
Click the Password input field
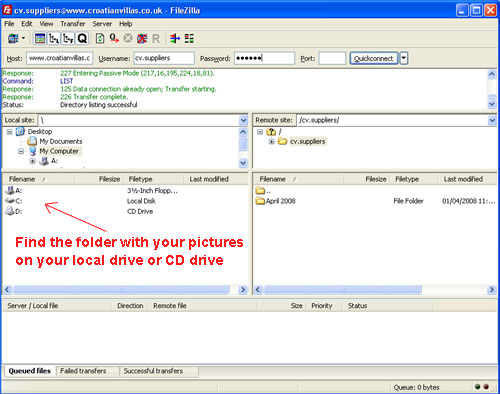264,58
